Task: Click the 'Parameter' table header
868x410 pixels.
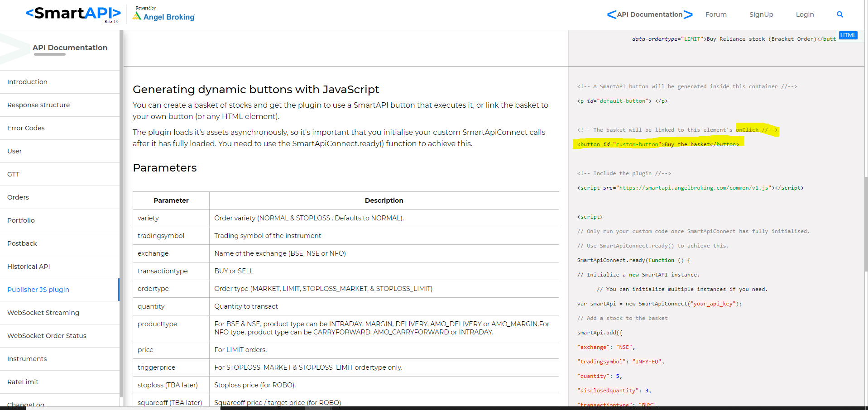Action: 171,200
